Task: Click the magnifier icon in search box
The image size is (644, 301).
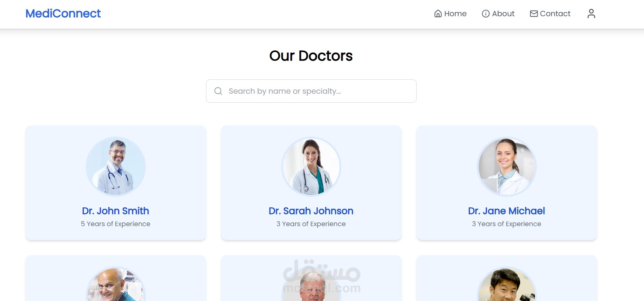Action: (x=218, y=91)
